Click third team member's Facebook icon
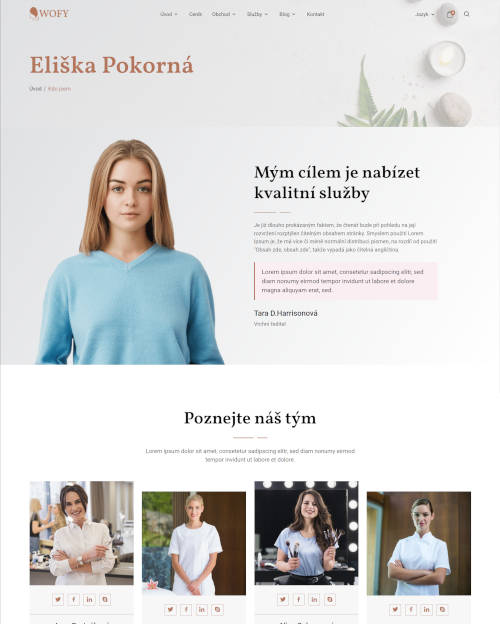The height and width of the screenshot is (624, 500). pyautogui.click(x=299, y=599)
